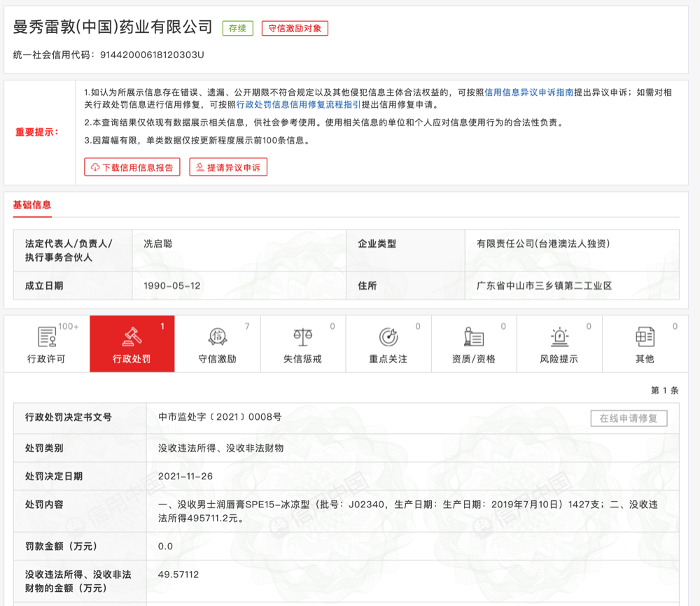Download credit report via 下载信用信息报告

click(132, 167)
